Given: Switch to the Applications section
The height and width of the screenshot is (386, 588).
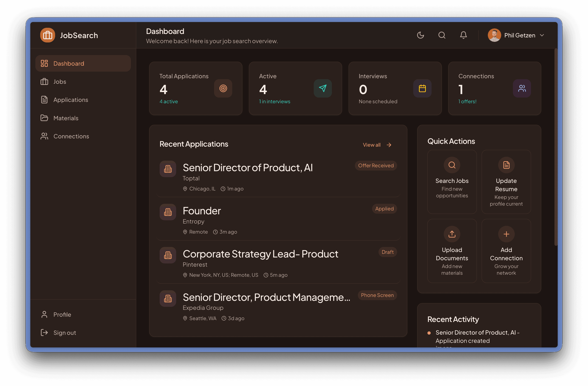Looking at the screenshot, I should pos(71,100).
